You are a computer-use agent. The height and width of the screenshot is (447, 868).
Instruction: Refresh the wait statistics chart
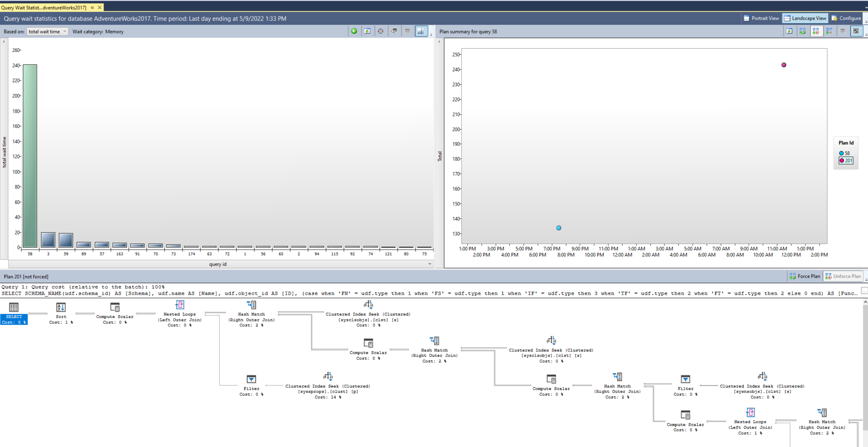[x=368, y=31]
